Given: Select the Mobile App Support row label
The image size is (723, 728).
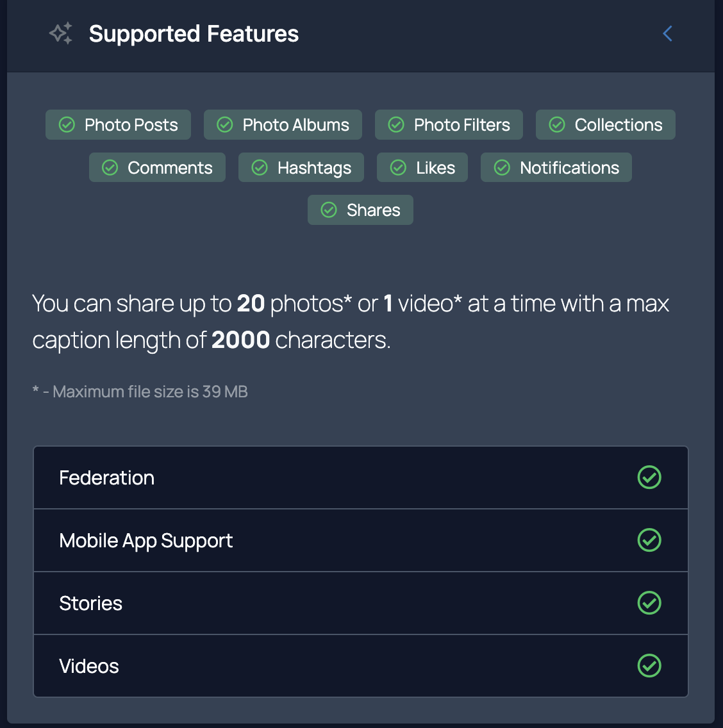Looking at the screenshot, I should click(145, 541).
